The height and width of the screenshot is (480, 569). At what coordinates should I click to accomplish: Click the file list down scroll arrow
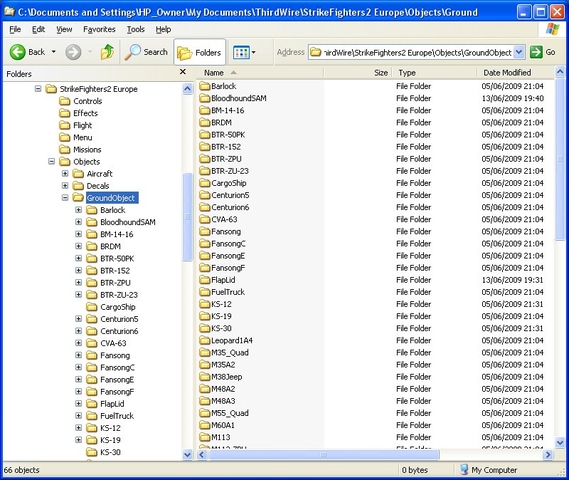pyautogui.click(x=560, y=443)
